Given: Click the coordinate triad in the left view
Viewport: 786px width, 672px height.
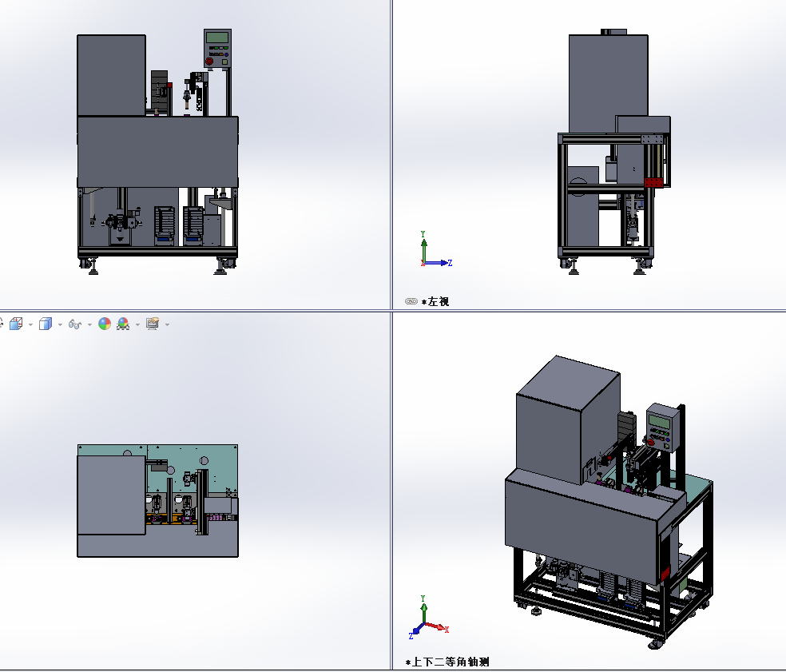Looking at the screenshot, I should [436, 249].
